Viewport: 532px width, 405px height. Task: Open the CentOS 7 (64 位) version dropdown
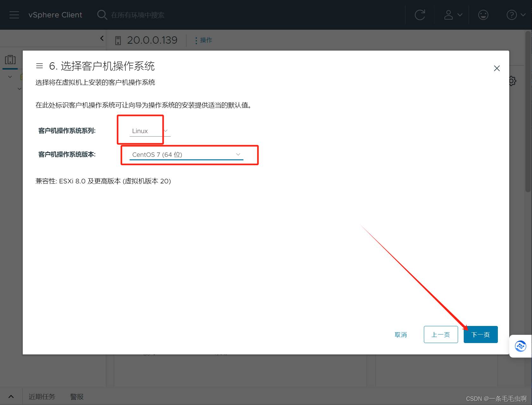coord(186,155)
